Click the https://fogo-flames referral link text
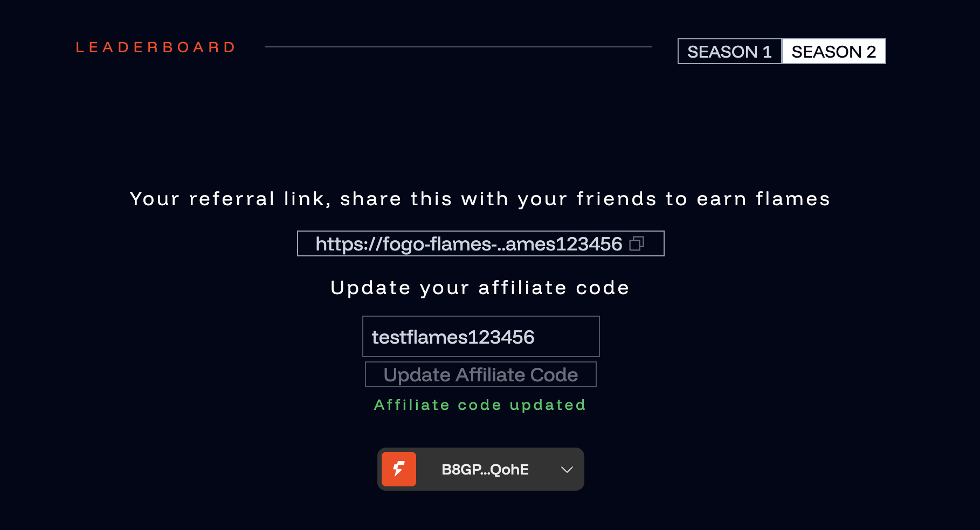 click(x=468, y=244)
